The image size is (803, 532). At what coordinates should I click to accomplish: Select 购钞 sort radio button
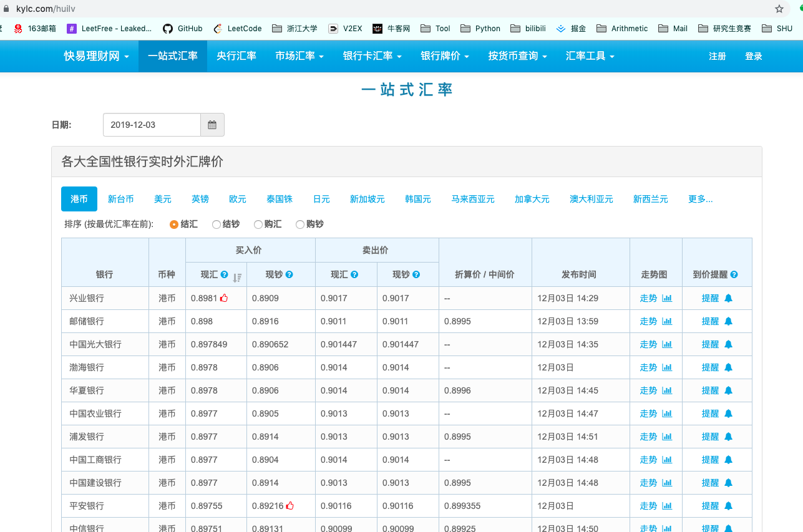coord(300,224)
